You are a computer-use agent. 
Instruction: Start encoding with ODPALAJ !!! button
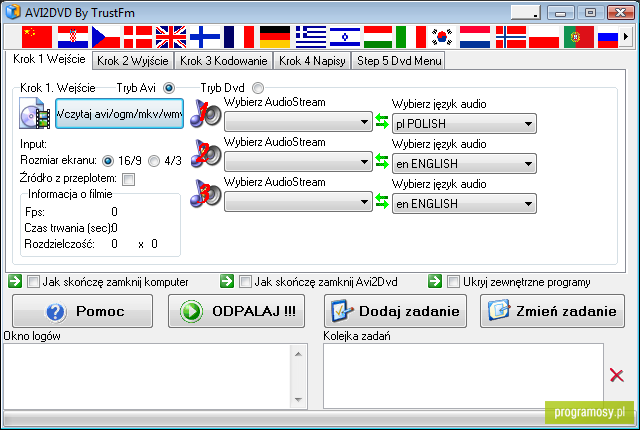(236, 311)
